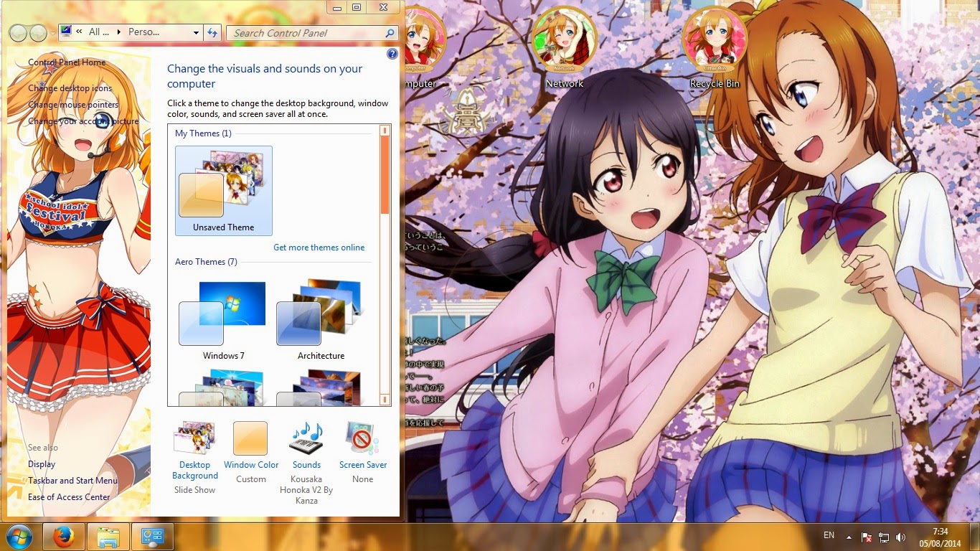Click the themes list scroll down arrow

(x=385, y=399)
